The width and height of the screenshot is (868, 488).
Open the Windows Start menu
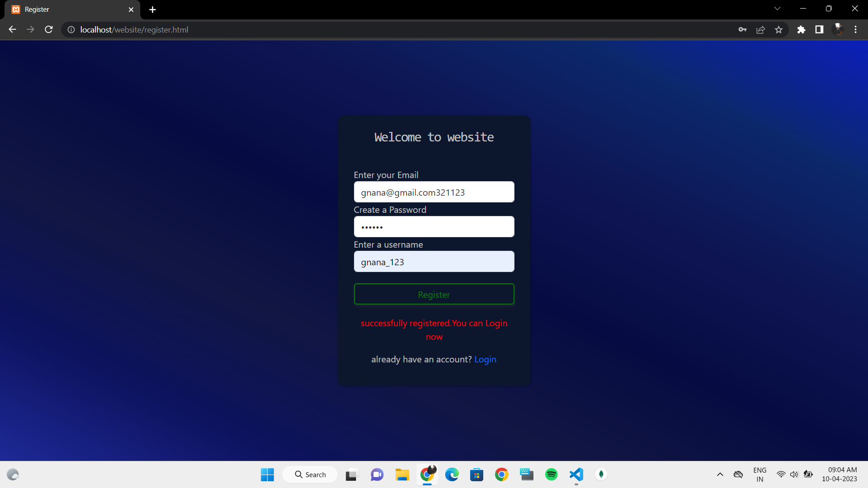[267, 474]
